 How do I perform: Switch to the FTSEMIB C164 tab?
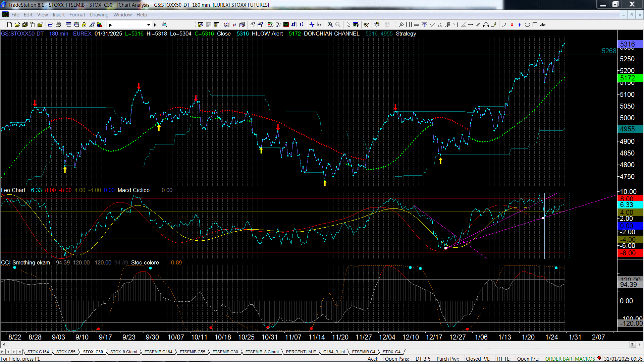pos(158,352)
